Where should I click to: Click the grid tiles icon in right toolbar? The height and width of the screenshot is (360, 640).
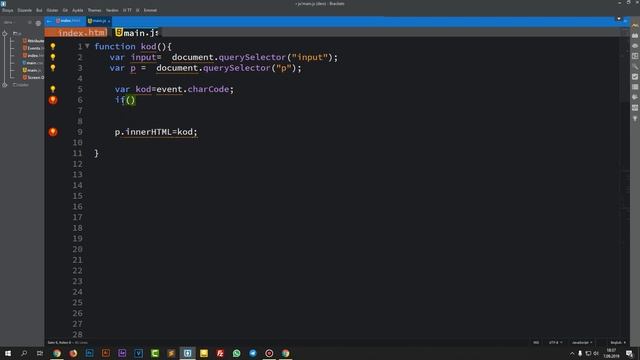coord(635,108)
